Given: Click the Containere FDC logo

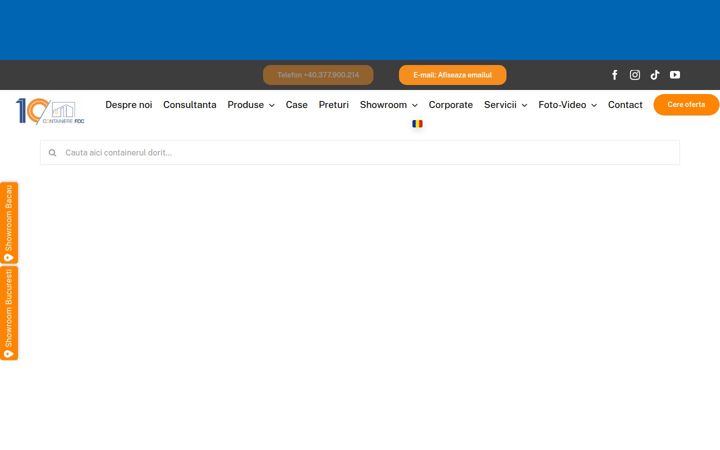Looking at the screenshot, I should point(50,111).
